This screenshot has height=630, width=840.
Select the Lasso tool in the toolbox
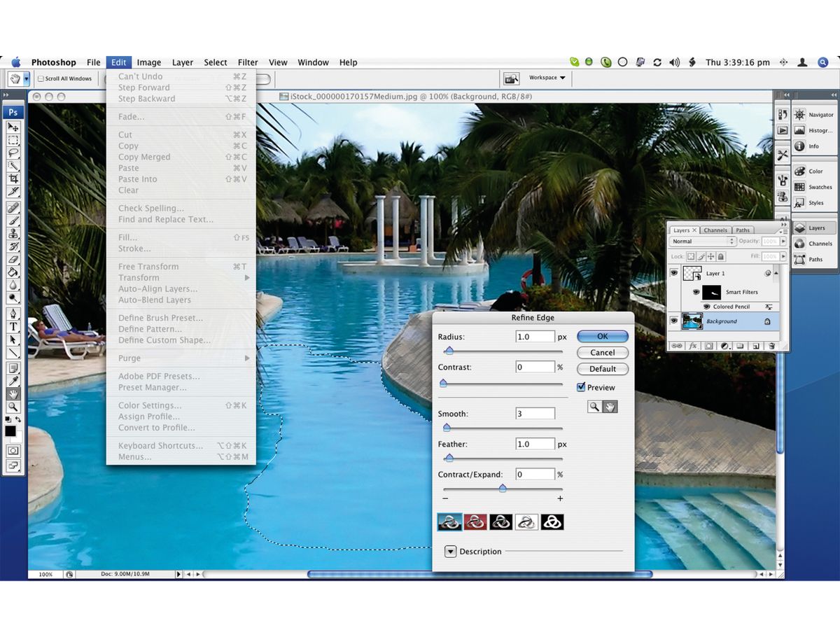point(13,153)
